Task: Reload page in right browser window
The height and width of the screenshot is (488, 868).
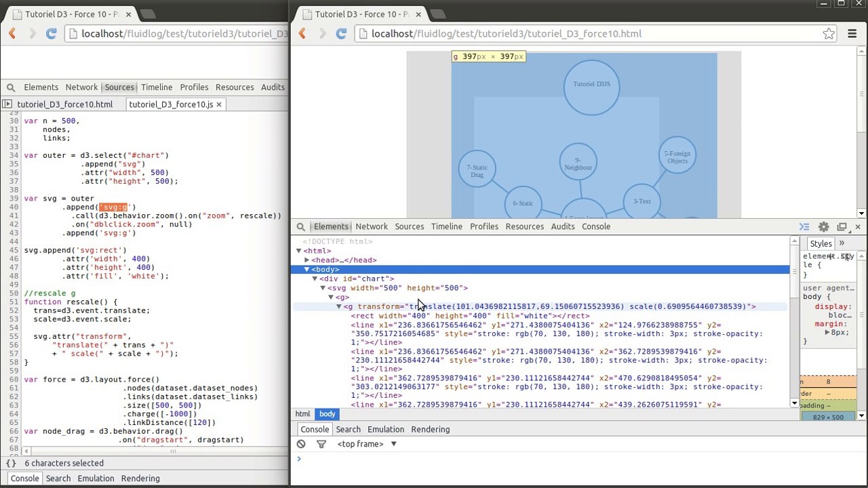Action: click(x=341, y=33)
